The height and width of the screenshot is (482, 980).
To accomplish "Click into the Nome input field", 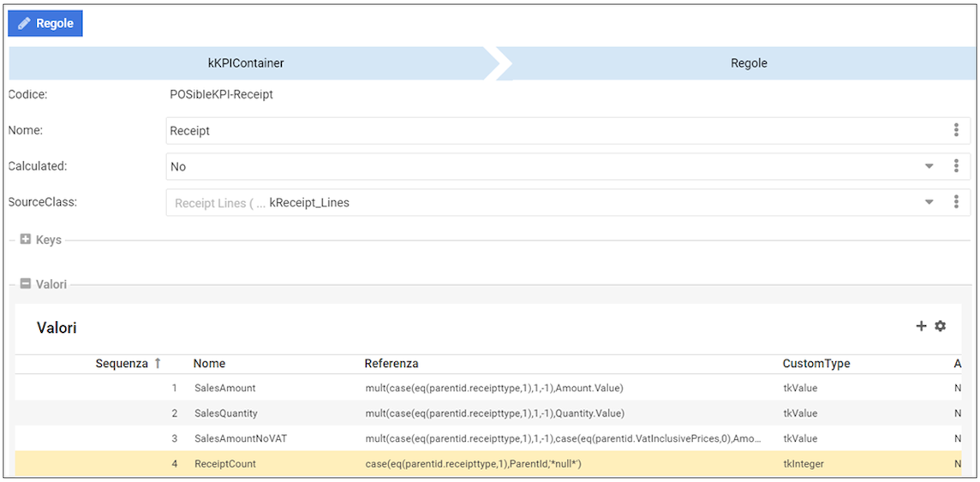I will coord(548,131).
